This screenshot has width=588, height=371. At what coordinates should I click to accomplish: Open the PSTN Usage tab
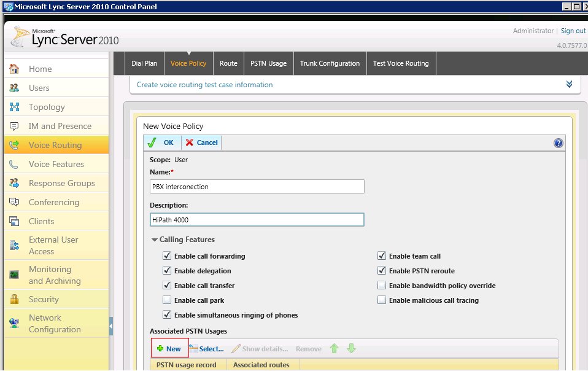[268, 63]
